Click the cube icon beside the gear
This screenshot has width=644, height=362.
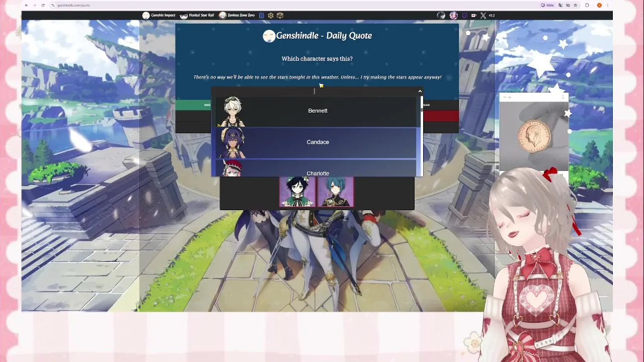[280, 16]
